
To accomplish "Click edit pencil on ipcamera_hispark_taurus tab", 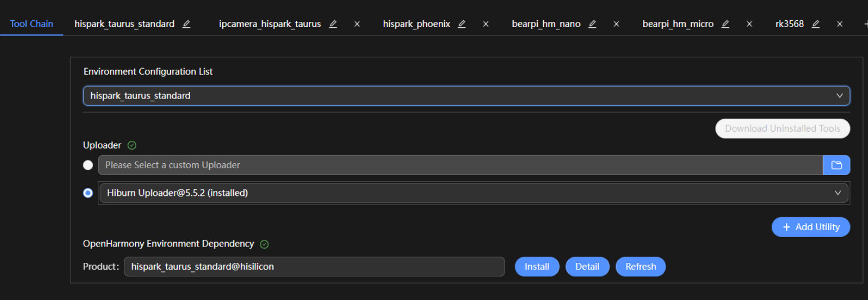I will click(x=333, y=24).
